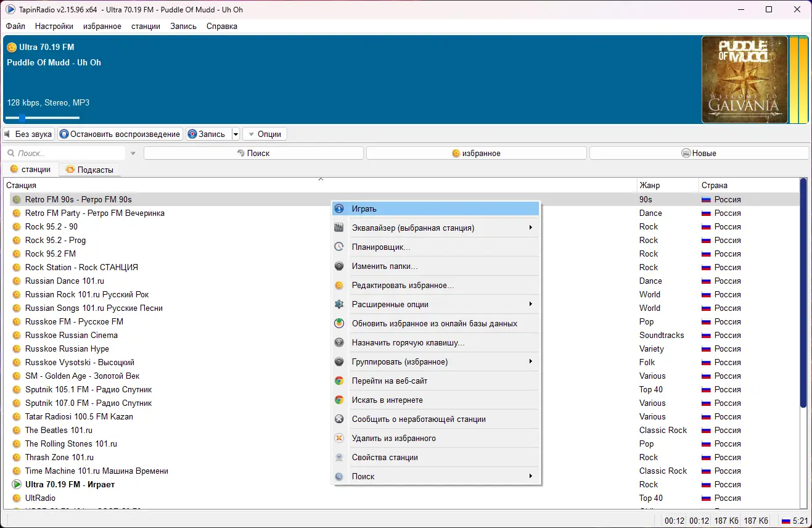Expand the Расширенные опции submenu
The image size is (812, 528).
tap(436, 305)
